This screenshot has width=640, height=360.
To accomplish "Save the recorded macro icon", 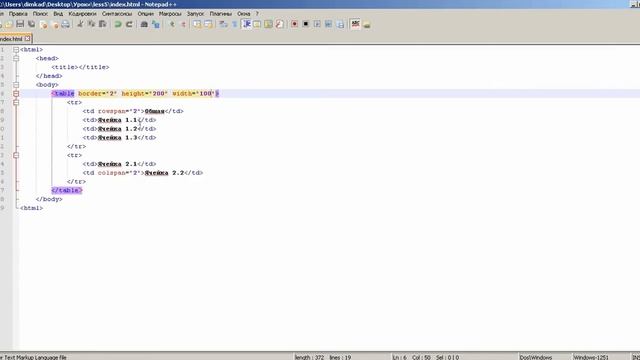I will (x=340, y=24).
